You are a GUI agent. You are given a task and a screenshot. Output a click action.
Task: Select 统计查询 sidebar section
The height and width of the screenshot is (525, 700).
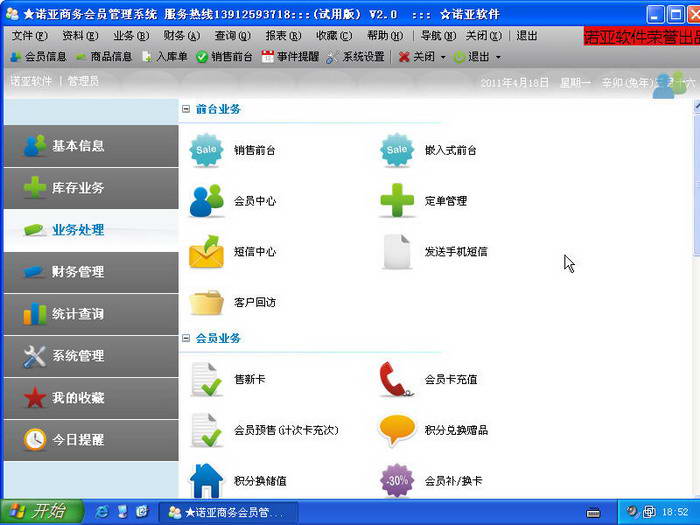91,314
